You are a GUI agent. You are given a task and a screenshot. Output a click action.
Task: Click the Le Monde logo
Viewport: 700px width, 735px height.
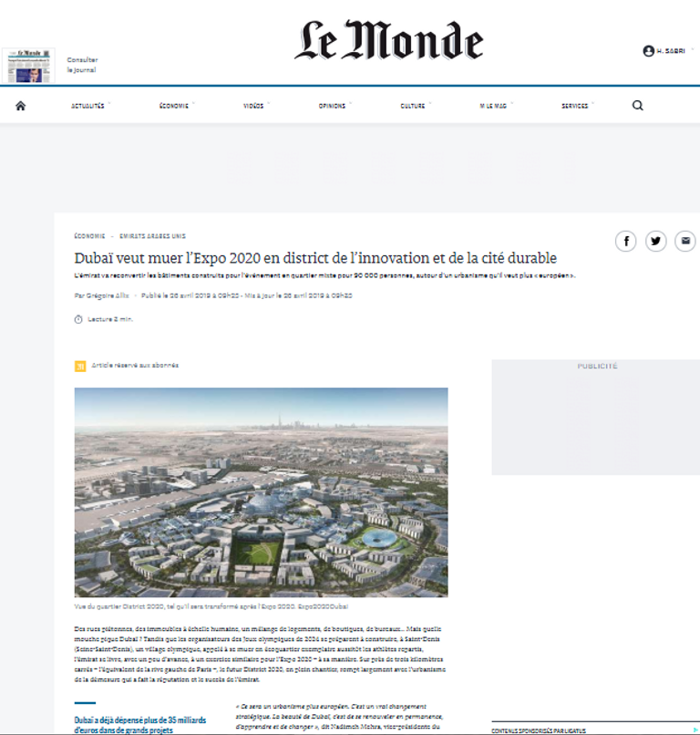388,42
